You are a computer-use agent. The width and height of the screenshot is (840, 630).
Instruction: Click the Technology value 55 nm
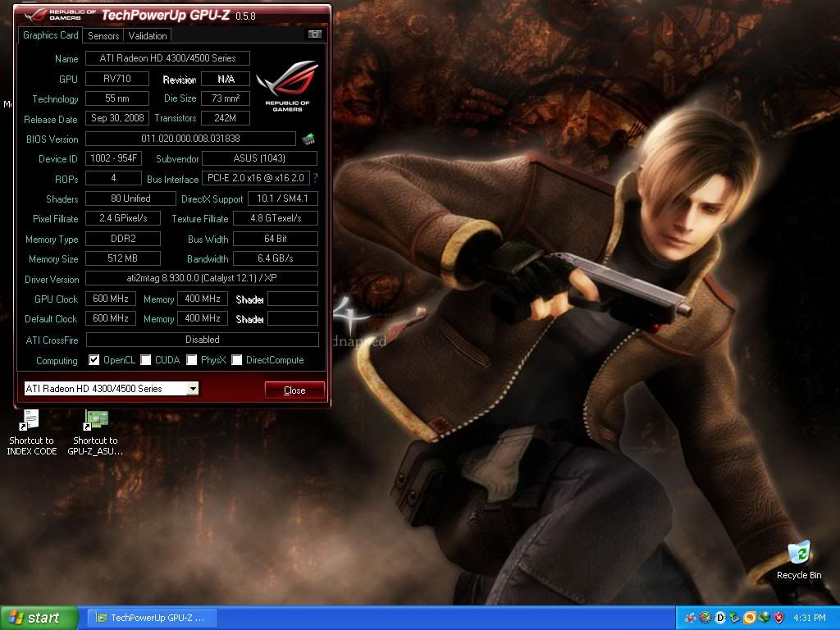click(x=116, y=98)
